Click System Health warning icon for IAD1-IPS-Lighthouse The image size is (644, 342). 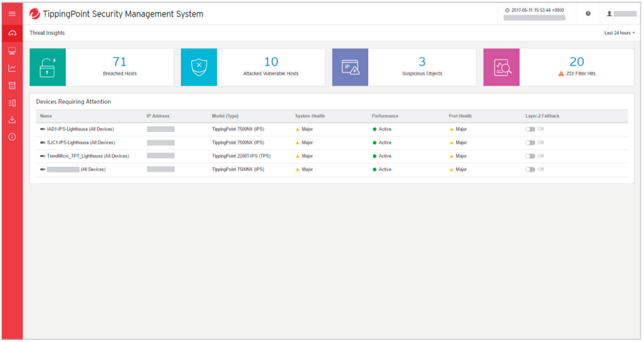[298, 129]
